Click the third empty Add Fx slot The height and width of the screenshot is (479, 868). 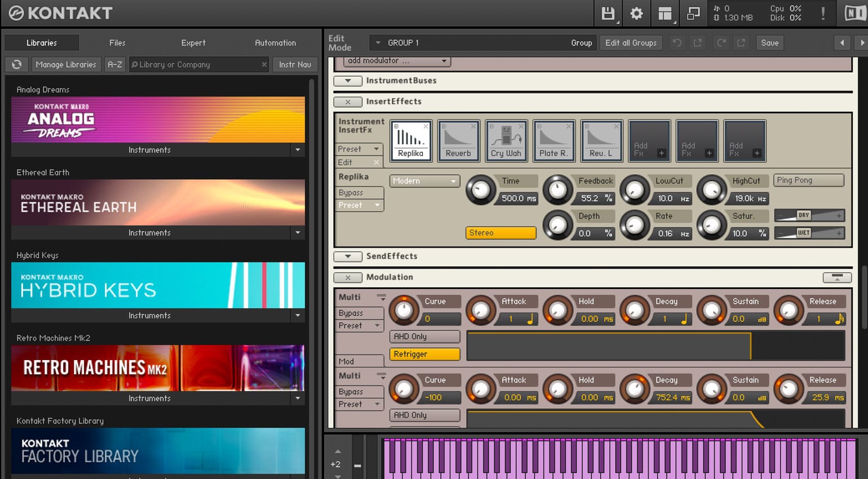coord(745,141)
